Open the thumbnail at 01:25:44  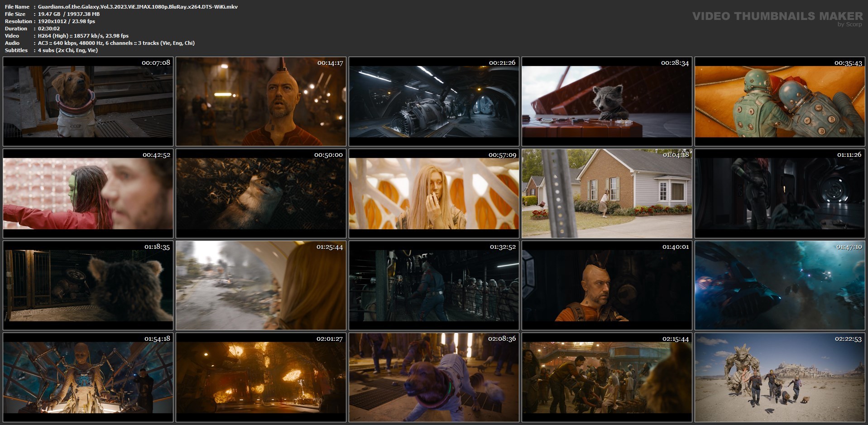point(261,285)
